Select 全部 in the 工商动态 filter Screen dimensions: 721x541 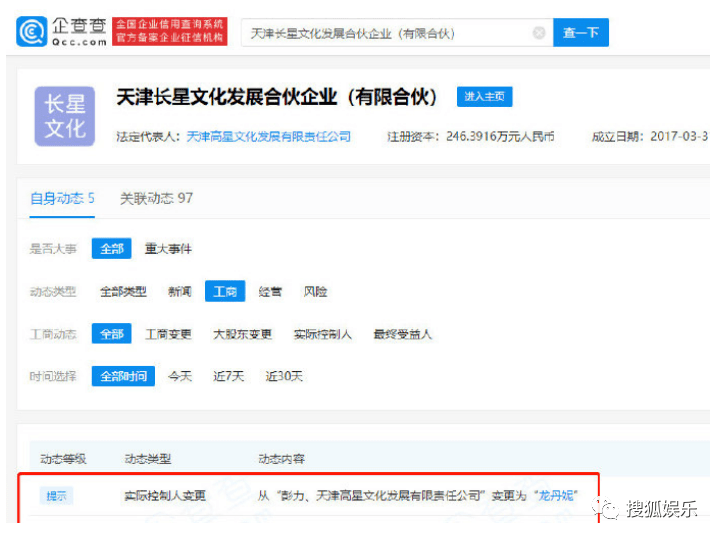(112, 334)
